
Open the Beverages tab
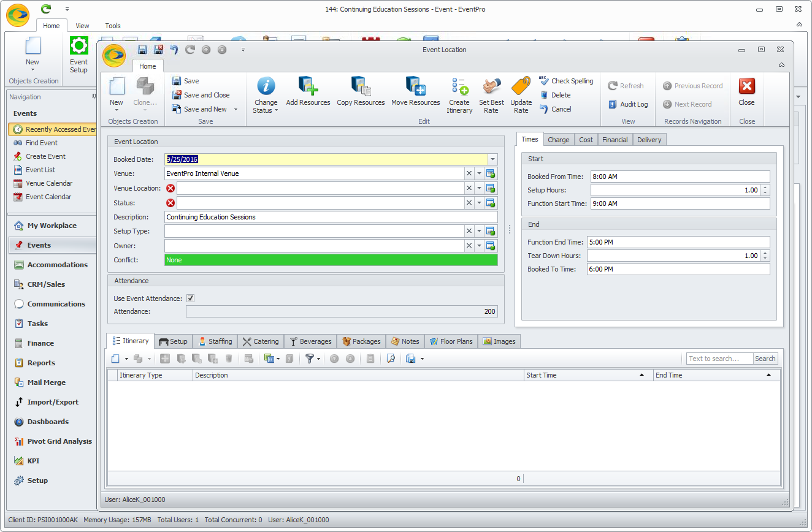click(x=310, y=341)
